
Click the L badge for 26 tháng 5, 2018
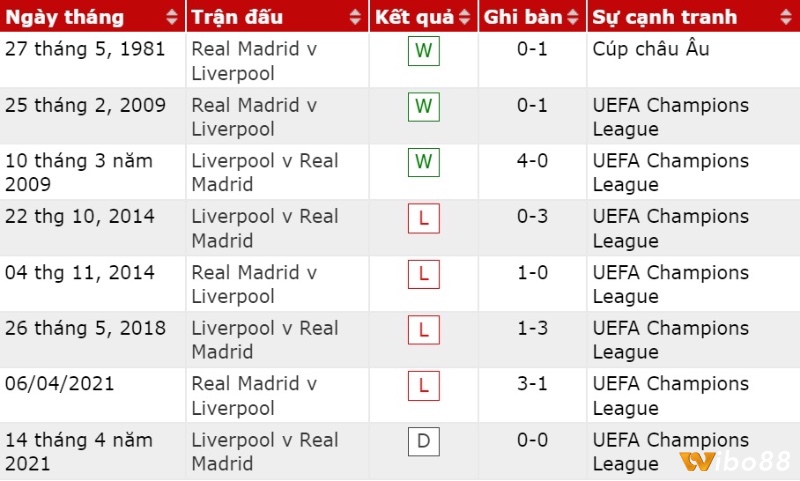[x=424, y=329]
